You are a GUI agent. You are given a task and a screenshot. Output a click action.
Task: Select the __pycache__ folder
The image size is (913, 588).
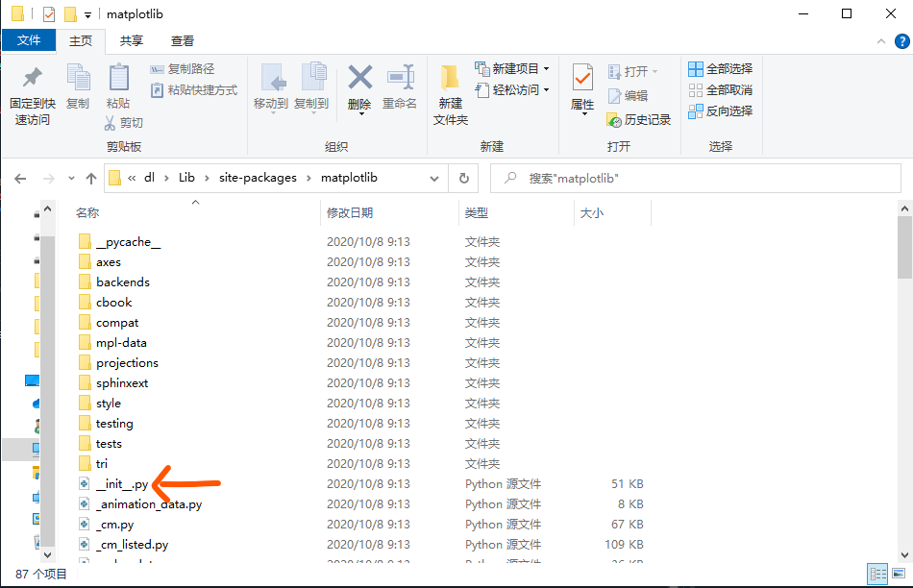[x=128, y=241]
